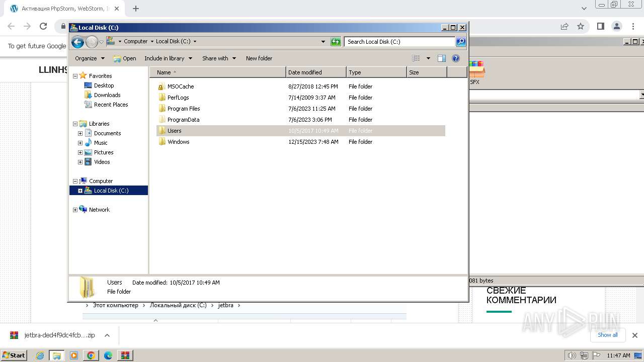The width and height of the screenshot is (644, 362).
Task: Sort files by Name column
Action: point(217,72)
